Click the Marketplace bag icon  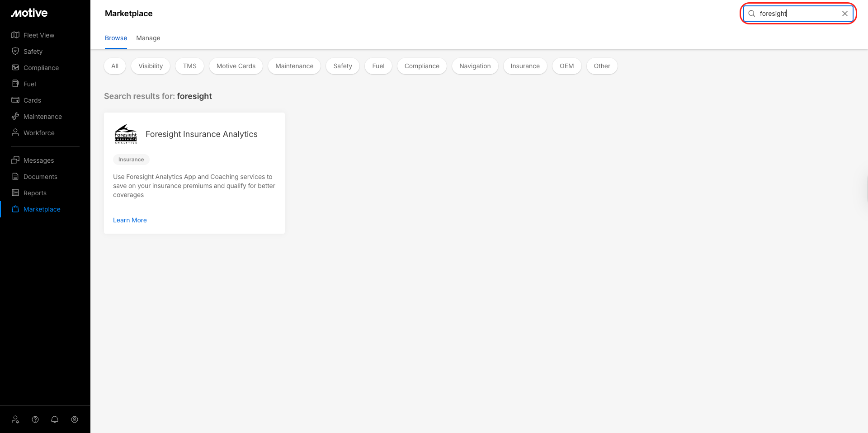pos(15,209)
